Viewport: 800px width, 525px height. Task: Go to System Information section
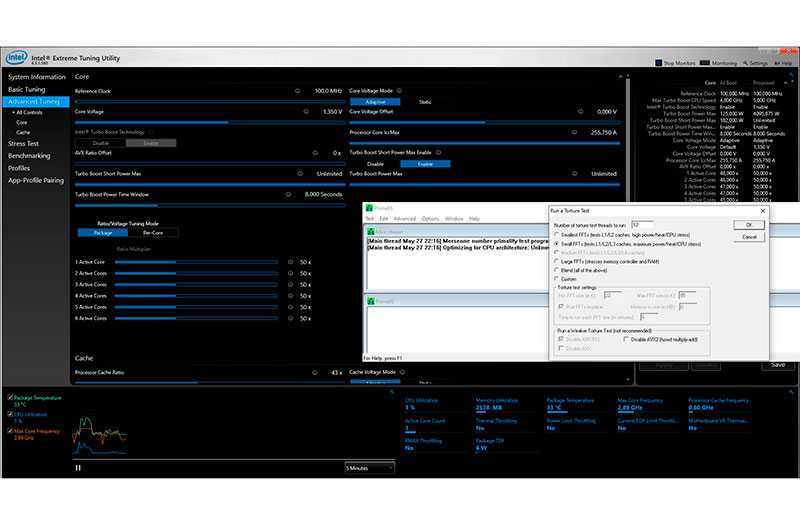pos(37,77)
